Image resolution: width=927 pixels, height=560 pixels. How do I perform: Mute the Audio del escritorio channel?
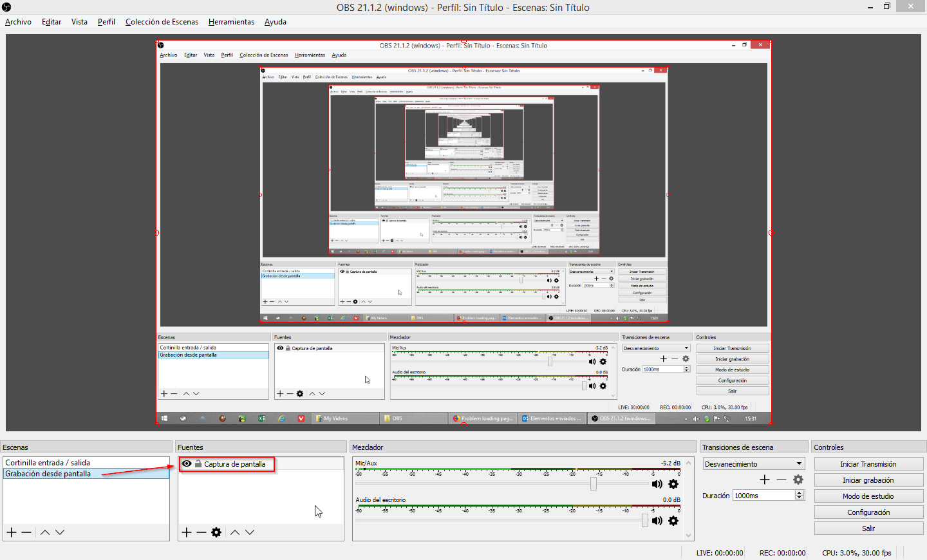[x=657, y=521]
